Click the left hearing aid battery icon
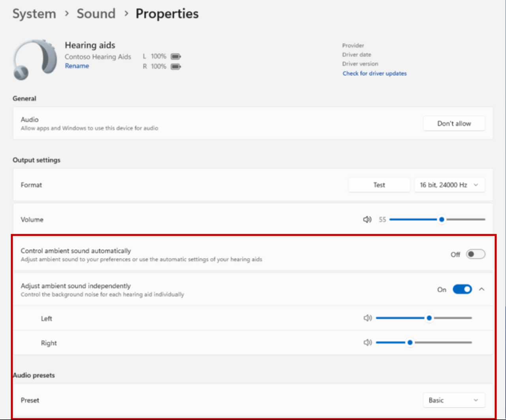Viewport: 506px width, 420px height. click(175, 56)
